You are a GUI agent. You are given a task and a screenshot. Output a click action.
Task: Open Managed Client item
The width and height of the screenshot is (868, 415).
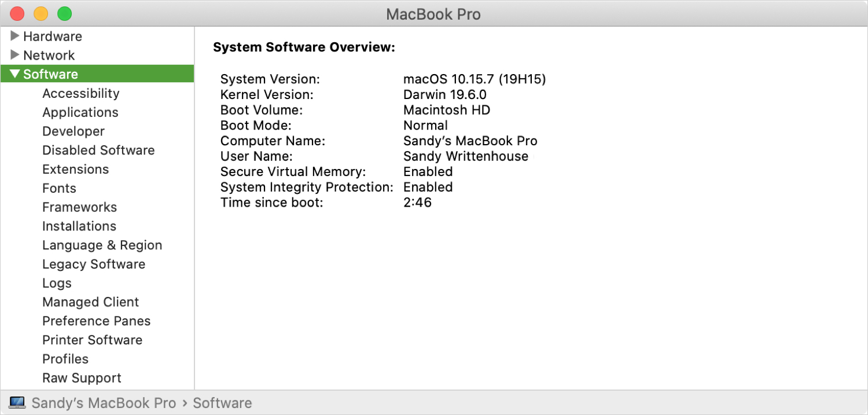(90, 302)
